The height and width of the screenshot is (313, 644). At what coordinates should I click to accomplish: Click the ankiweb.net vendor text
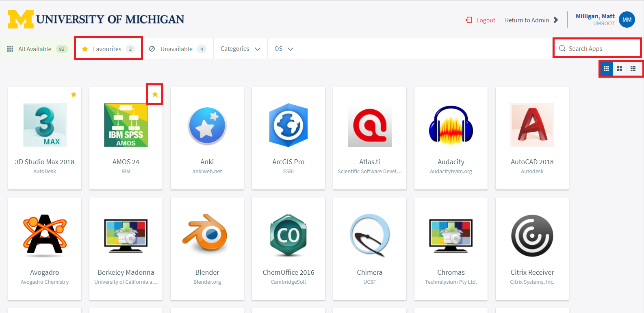[x=207, y=172]
